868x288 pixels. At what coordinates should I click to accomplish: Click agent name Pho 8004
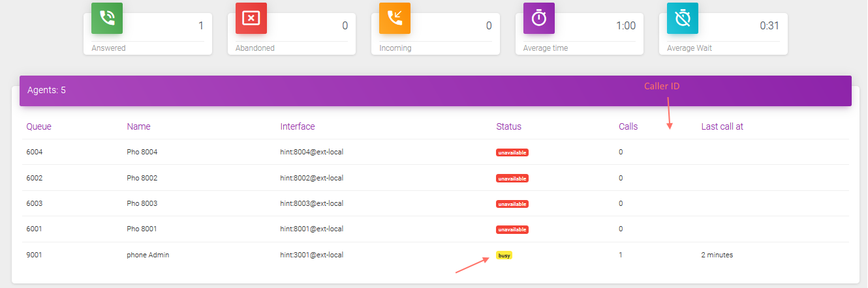142,152
